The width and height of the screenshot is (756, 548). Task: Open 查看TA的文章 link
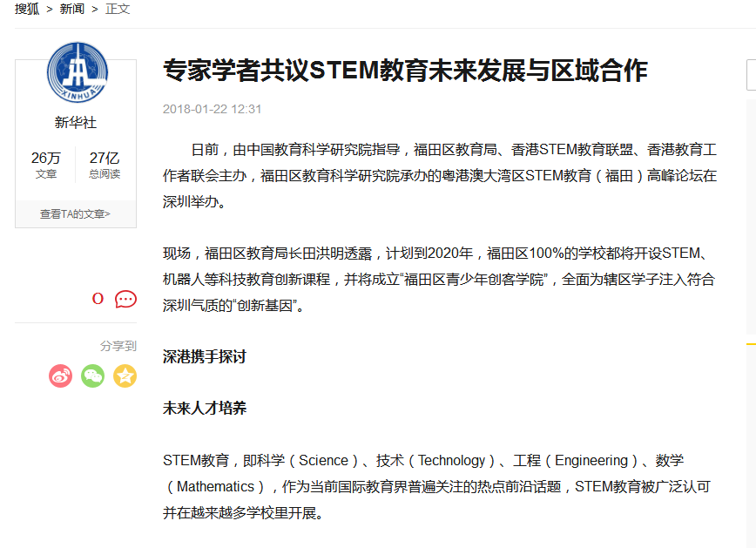(x=75, y=213)
